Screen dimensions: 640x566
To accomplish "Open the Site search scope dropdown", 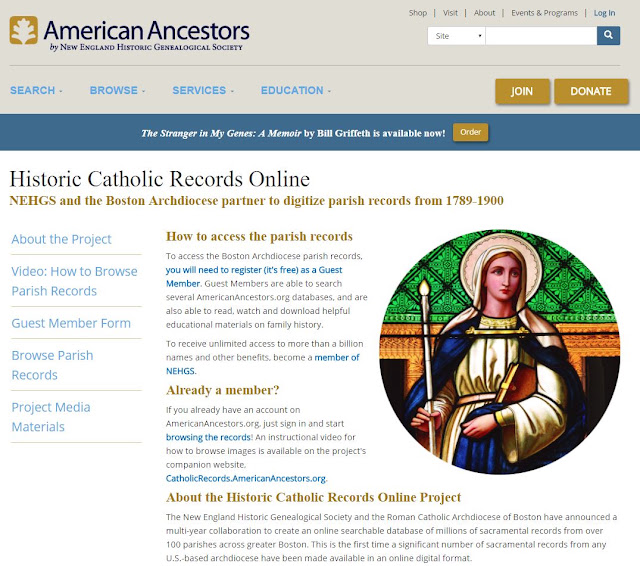I will (456, 36).
